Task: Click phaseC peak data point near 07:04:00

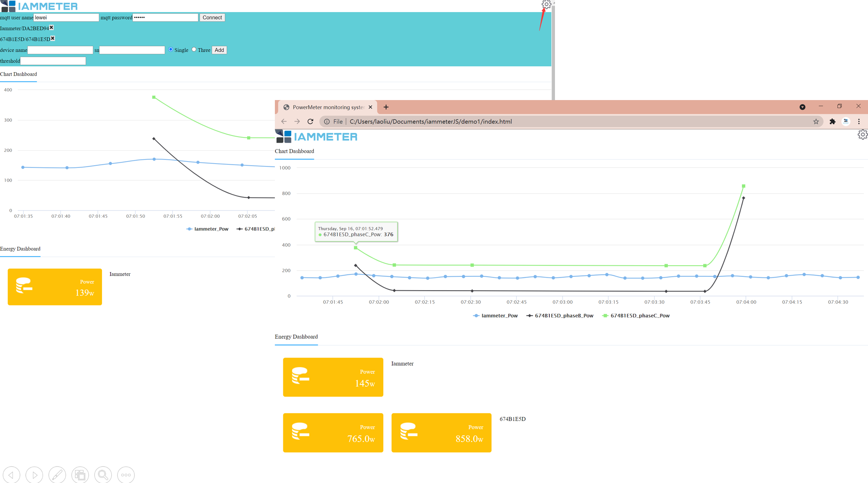Action: [743, 186]
